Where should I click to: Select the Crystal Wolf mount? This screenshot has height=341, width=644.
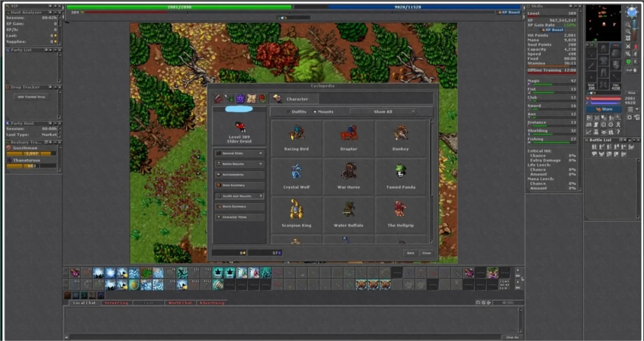click(296, 177)
